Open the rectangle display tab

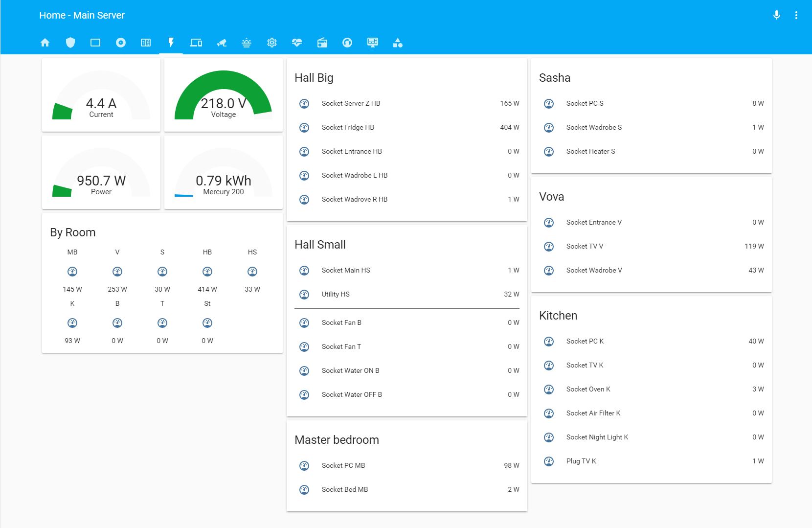[95, 43]
